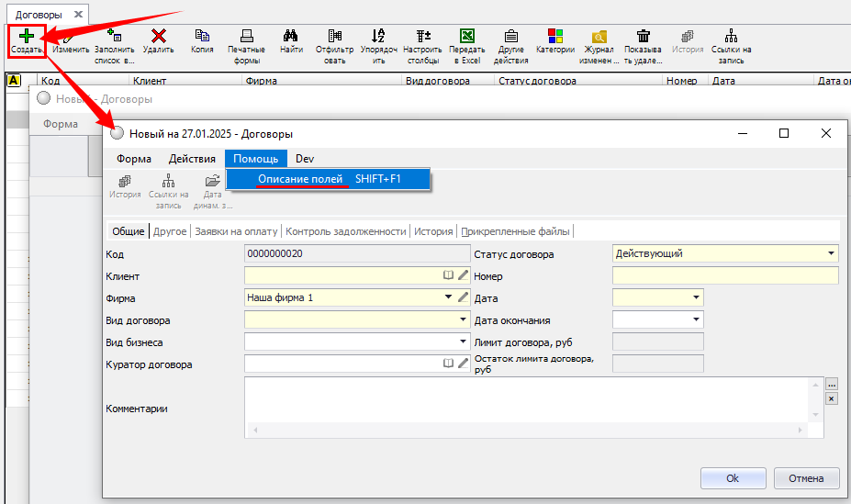The image size is (851, 504).
Task: Click into the Номер input field
Action: pyautogui.click(x=724, y=275)
